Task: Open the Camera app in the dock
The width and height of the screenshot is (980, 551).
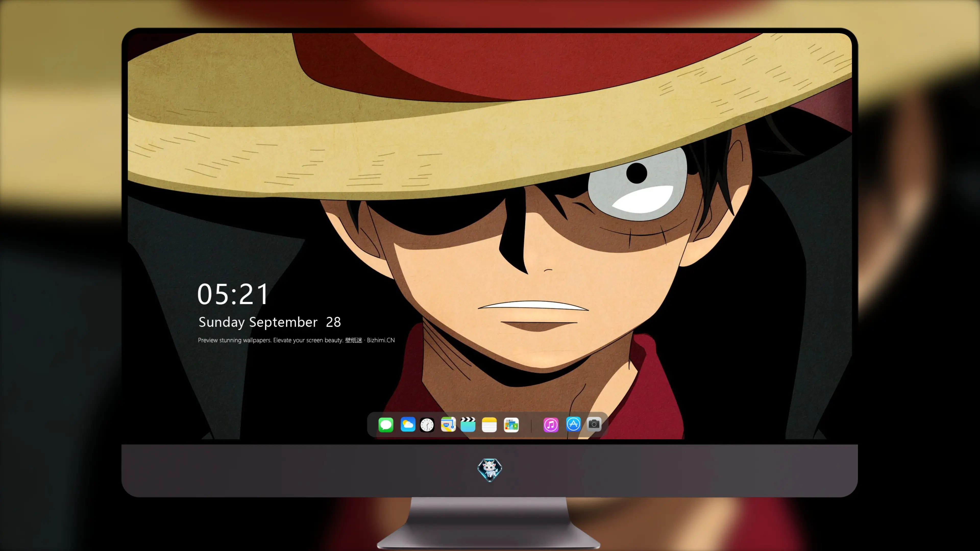Action: click(594, 424)
